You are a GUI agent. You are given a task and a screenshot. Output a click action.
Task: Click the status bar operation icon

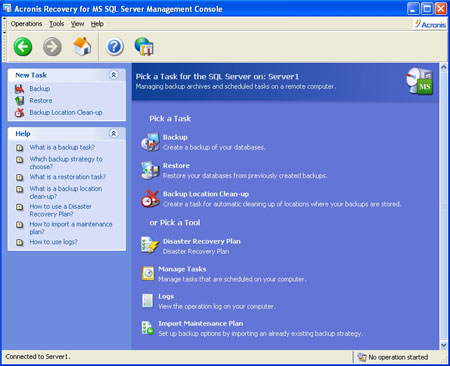(361, 357)
